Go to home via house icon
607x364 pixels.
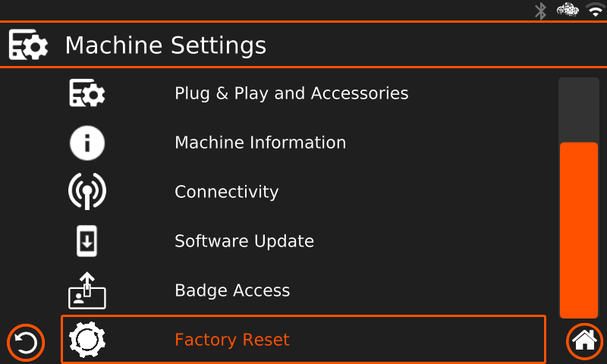pyautogui.click(x=584, y=341)
